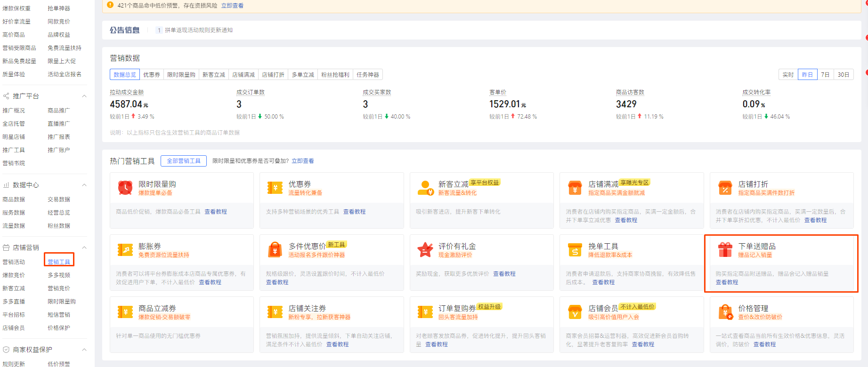Click 立即查看 in the low-price warning
Image resolution: width=868 pixels, height=367 pixels.
(232, 6)
